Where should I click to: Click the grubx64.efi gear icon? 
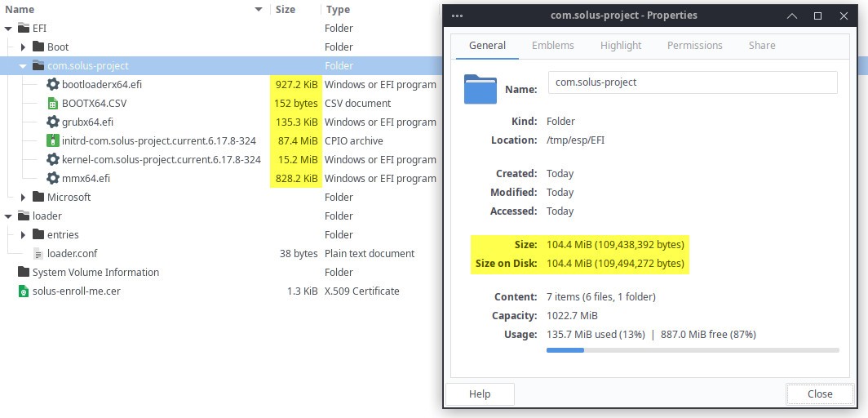tap(52, 122)
